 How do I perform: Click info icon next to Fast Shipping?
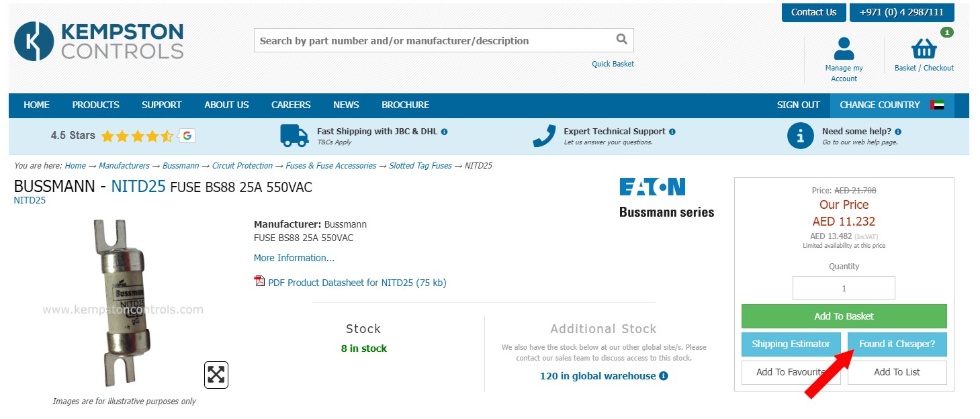444,132
